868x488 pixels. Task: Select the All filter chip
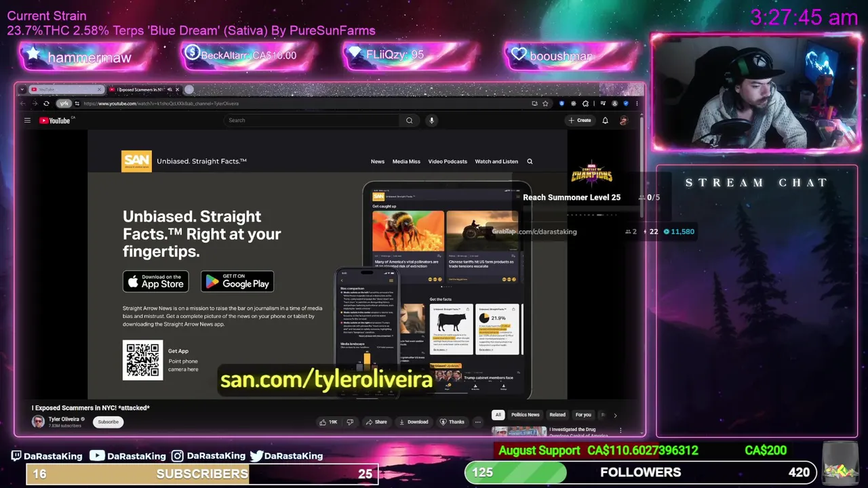pos(498,415)
